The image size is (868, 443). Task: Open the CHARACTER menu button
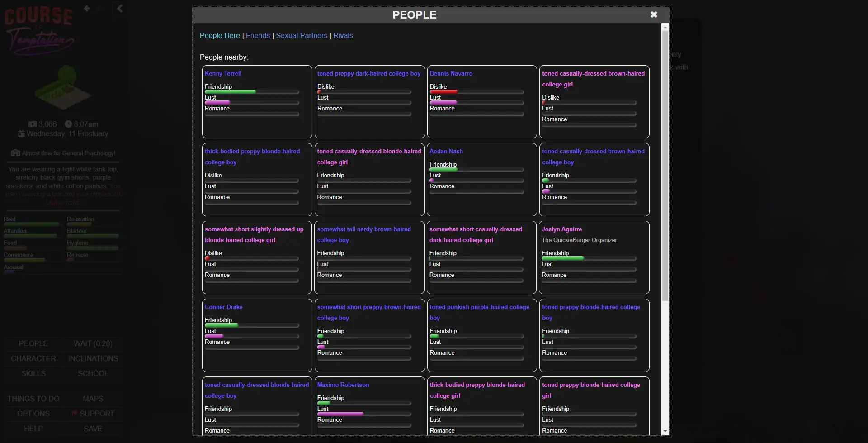[x=33, y=358]
